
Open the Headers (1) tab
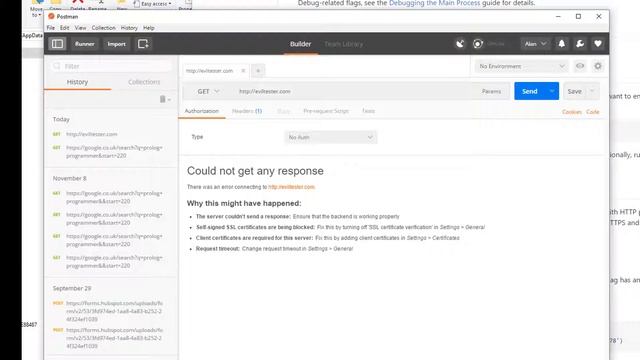pos(247,111)
